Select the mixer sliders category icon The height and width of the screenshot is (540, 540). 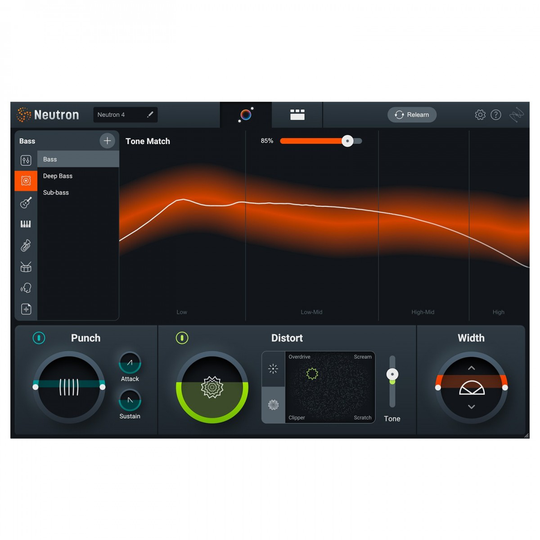pos(26,160)
